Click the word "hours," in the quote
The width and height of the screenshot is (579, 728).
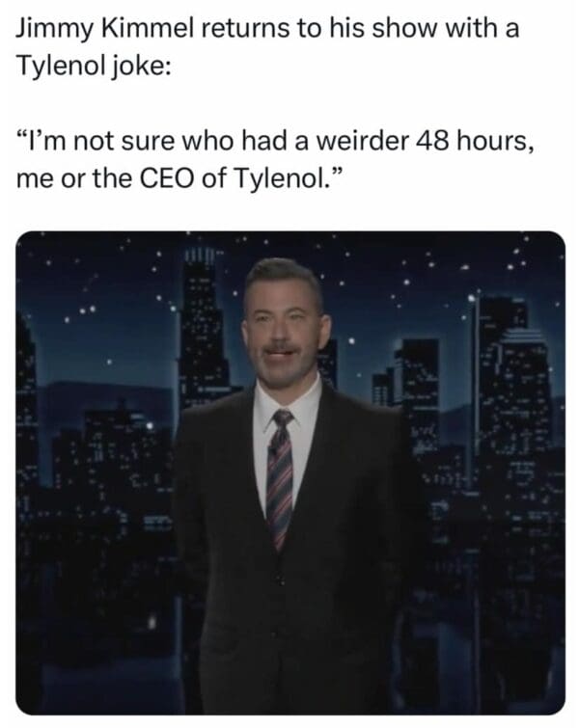(x=494, y=142)
